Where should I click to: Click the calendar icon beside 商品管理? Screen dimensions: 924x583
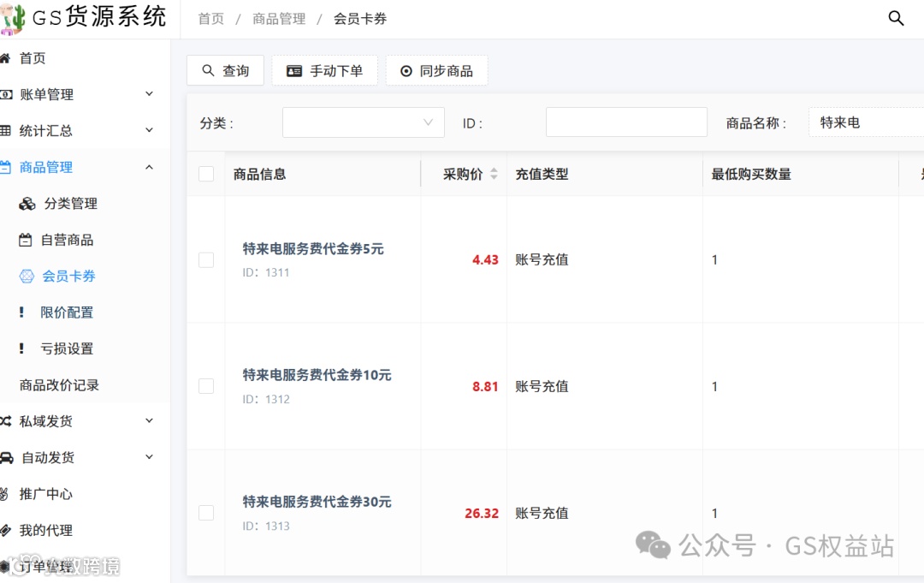[x=5, y=168]
